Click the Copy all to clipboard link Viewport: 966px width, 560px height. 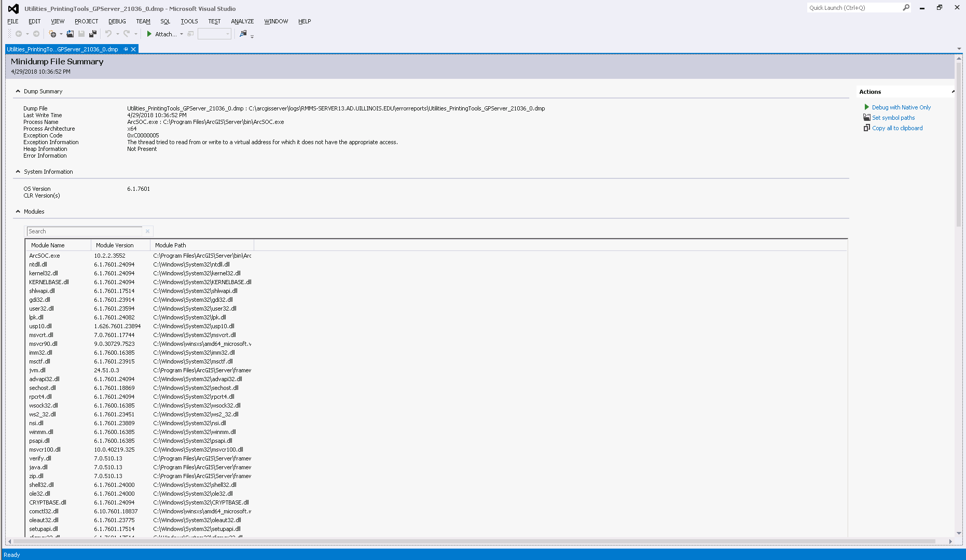(898, 128)
